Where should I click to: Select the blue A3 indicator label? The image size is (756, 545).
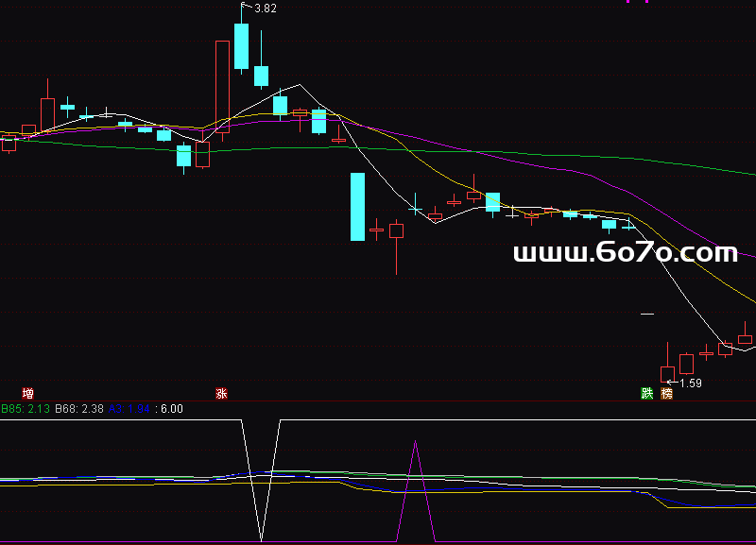pyautogui.click(x=130, y=409)
